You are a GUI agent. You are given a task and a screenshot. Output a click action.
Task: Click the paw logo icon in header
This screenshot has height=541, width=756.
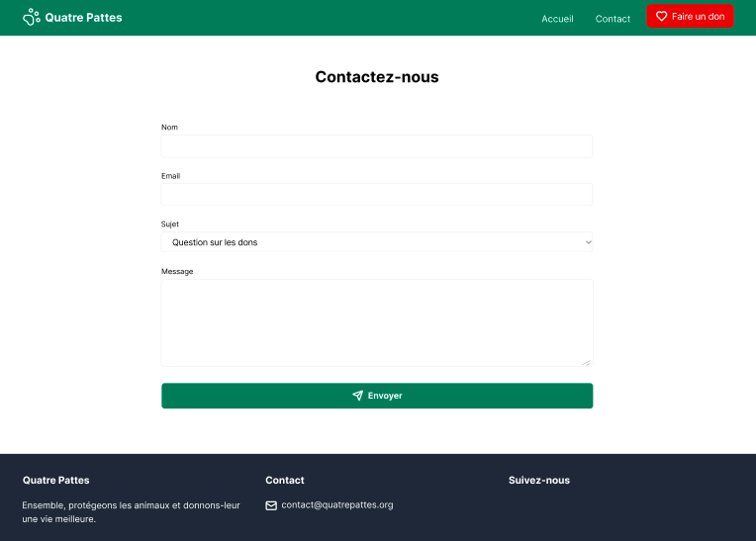pyautogui.click(x=32, y=17)
